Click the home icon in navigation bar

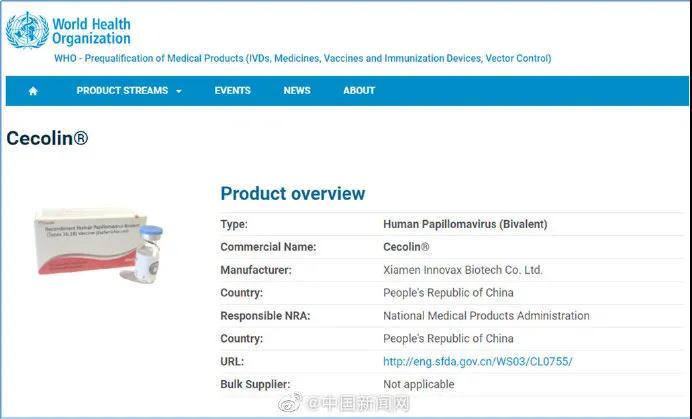pyautogui.click(x=33, y=91)
